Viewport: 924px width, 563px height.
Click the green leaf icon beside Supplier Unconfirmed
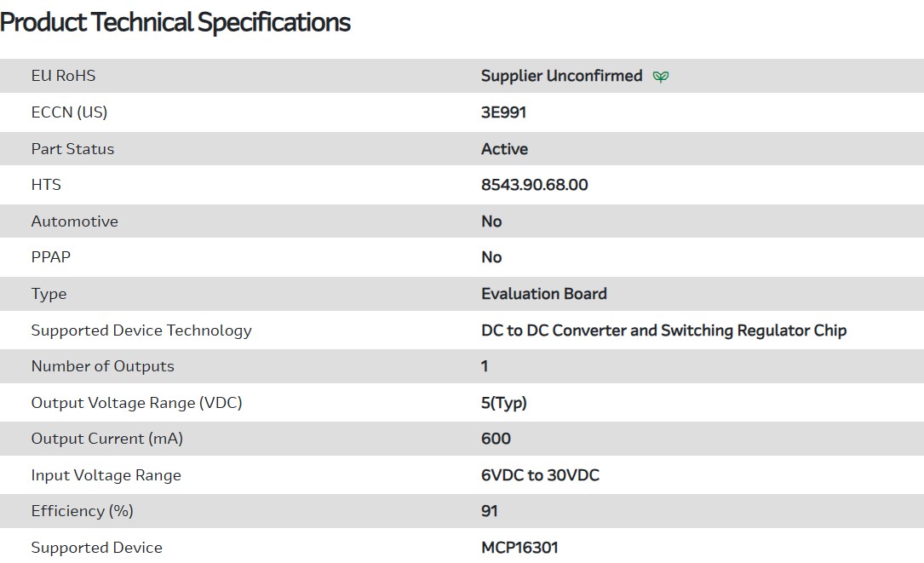coord(660,77)
